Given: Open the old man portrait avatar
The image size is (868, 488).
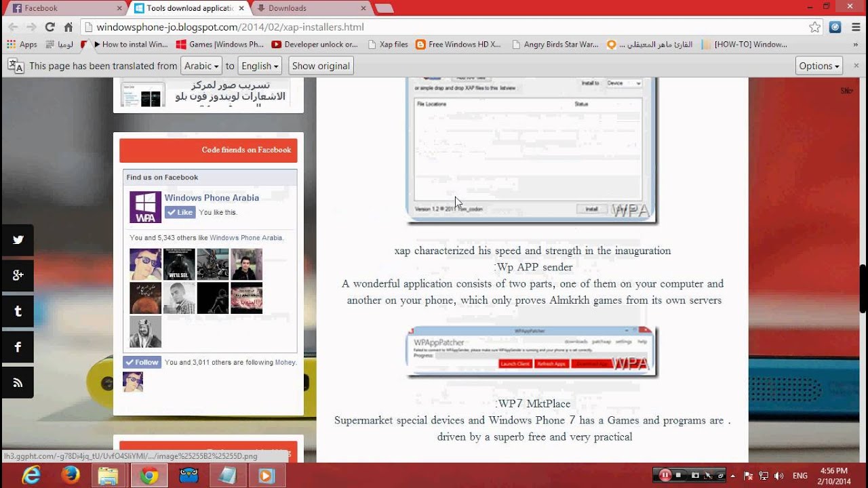Looking at the screenshot, I should (x=145, y=331).
